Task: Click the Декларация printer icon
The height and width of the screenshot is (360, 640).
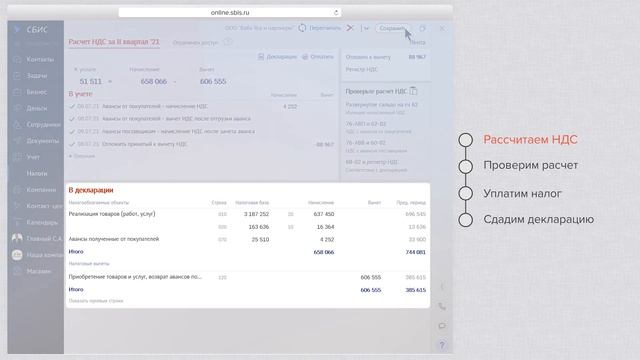Action: coord(261,57)
